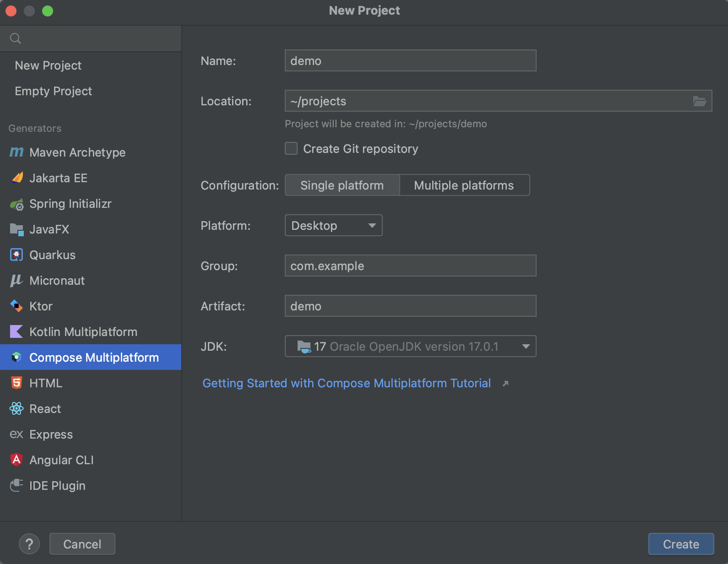Click the Ktor logo icon
This screenshot has width=728, height=564.
[x=16, y=306]
